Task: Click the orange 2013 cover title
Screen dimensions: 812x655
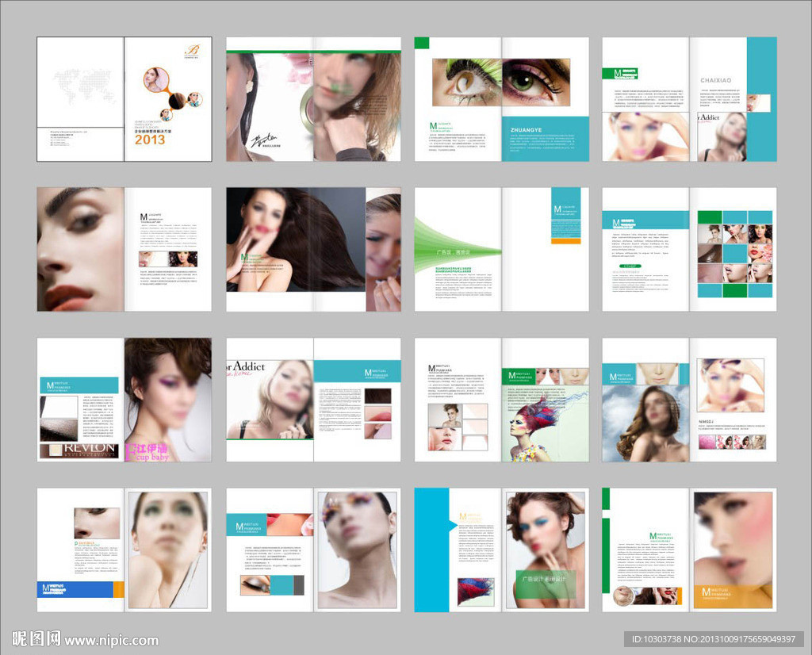Action: tap(150, 140)
